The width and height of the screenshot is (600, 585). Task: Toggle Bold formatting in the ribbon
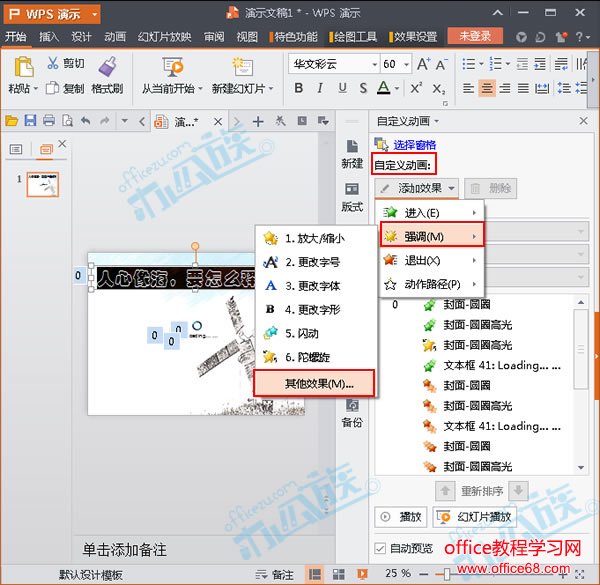[x=298, y=89]
